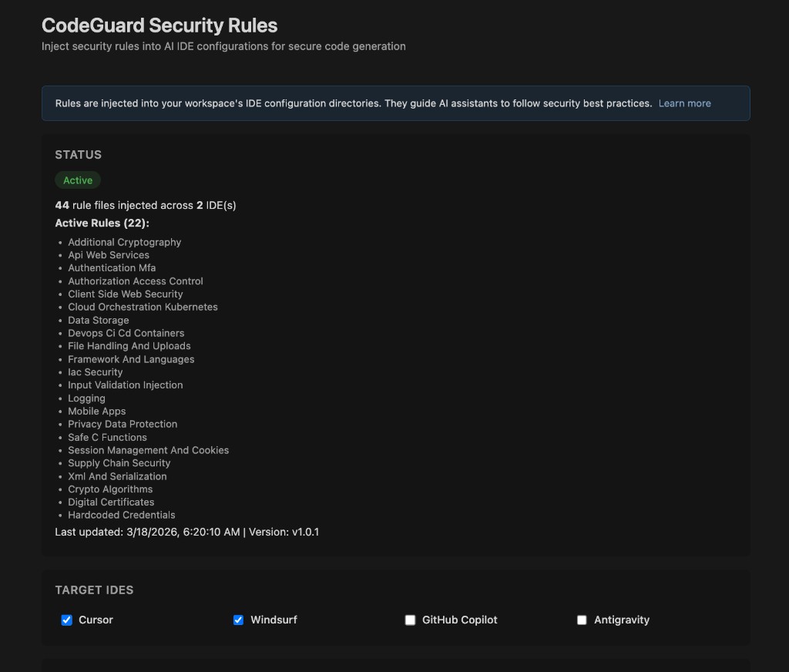Click the Mobile Apps rule
Viewport: 789px width, 672px height.
96,412
